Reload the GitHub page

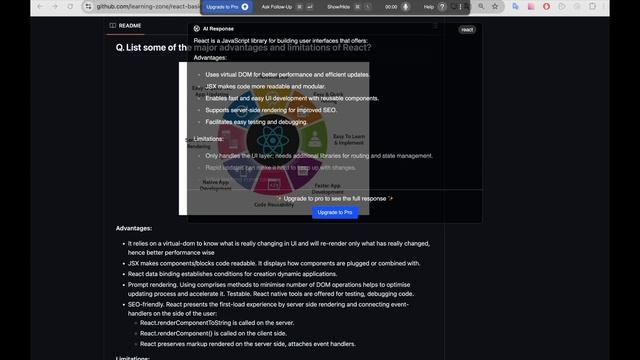click(70, 7)
